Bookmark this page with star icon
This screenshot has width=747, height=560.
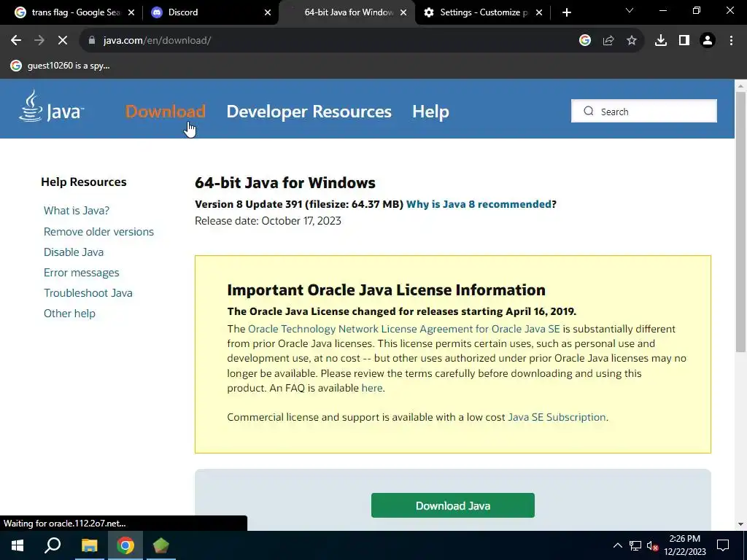632,41
